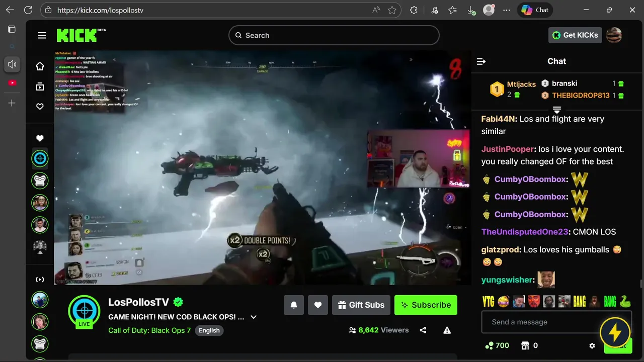The image size is (644, 362).
Task: Open Following via the outlined heart icon
Action: 40,107
